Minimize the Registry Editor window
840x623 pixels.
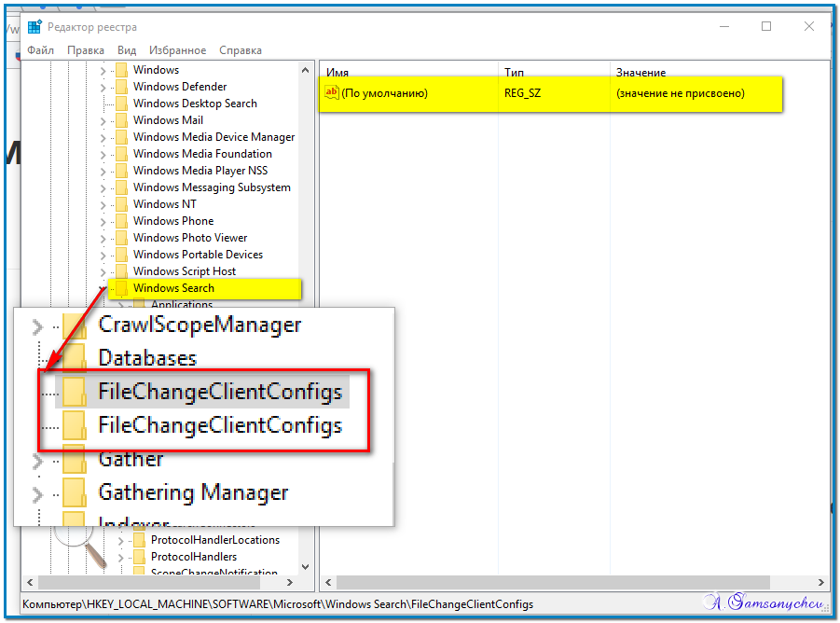724,26
